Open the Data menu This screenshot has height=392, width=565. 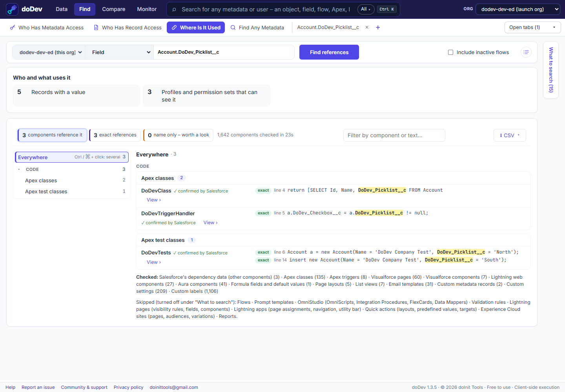coord(62,9)
